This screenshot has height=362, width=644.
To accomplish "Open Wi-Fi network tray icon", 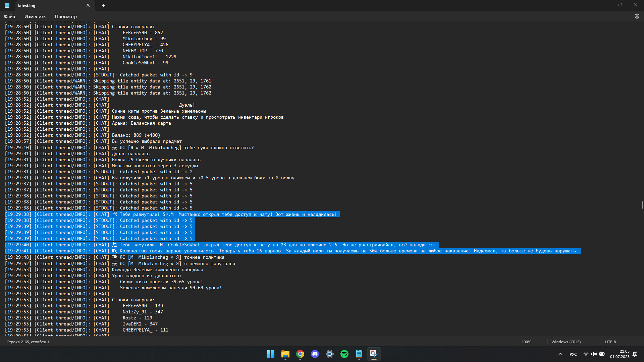I will (x=586, y=354).
